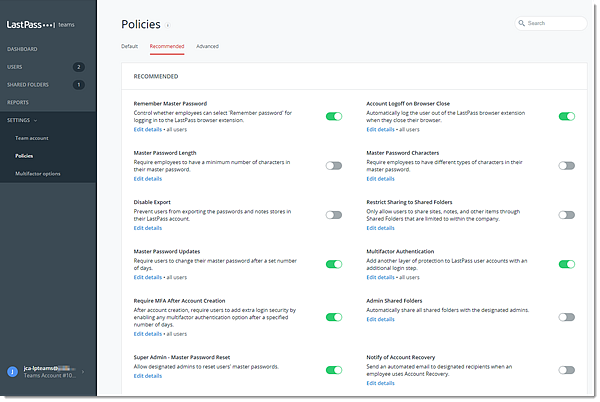Open Reports in the sidebar
Screen dimensions: 600x402
coord(18,103)
